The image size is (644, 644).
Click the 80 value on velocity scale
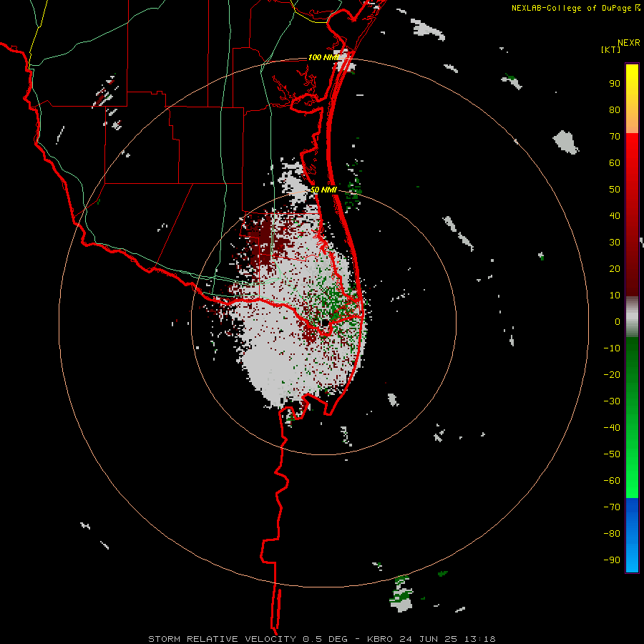pyautogui.click(x=615, y=109)
